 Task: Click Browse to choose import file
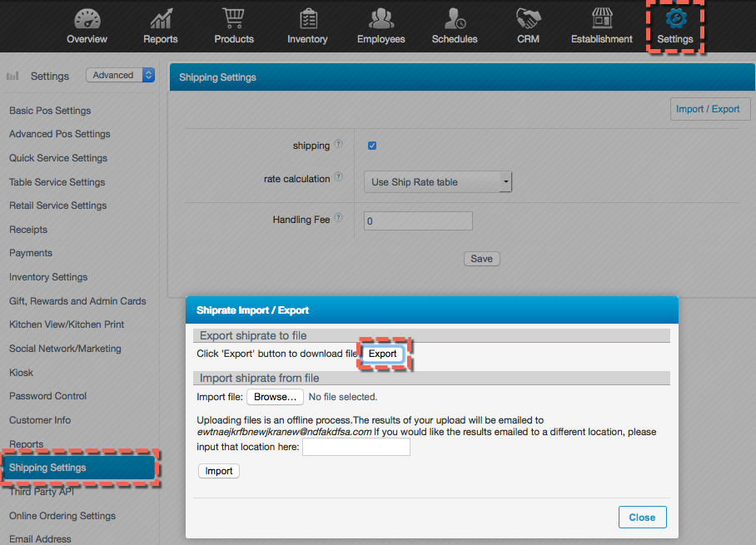pos(275,397)
